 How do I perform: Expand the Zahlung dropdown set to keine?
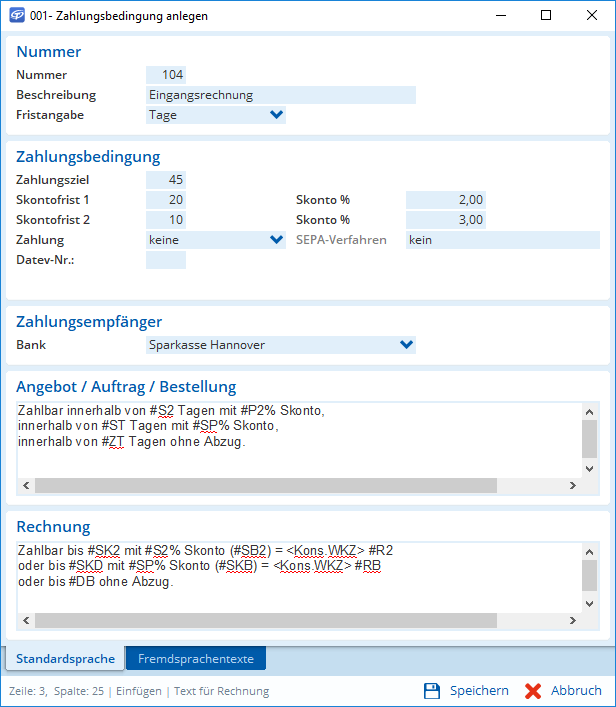tap(276, 240)
